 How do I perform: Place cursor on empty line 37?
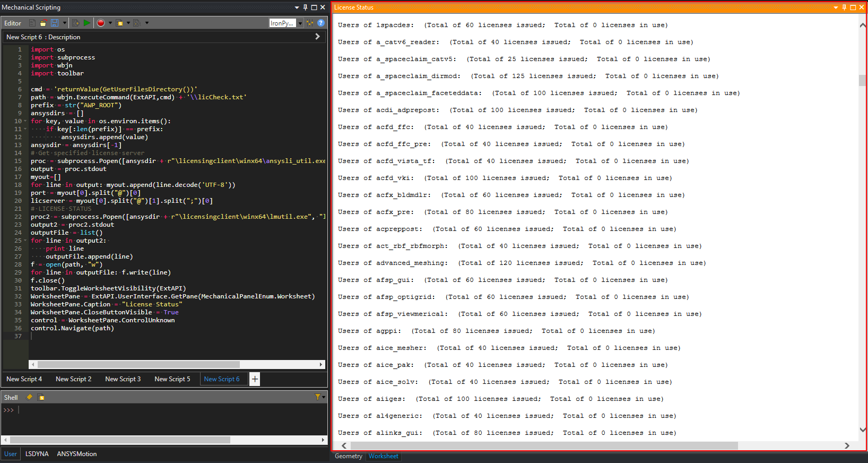(x=178, y=336)
